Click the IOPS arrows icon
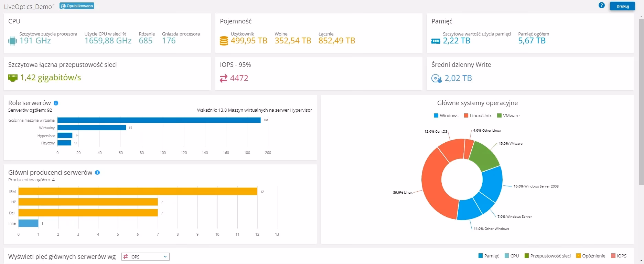 tap(224, 79)
